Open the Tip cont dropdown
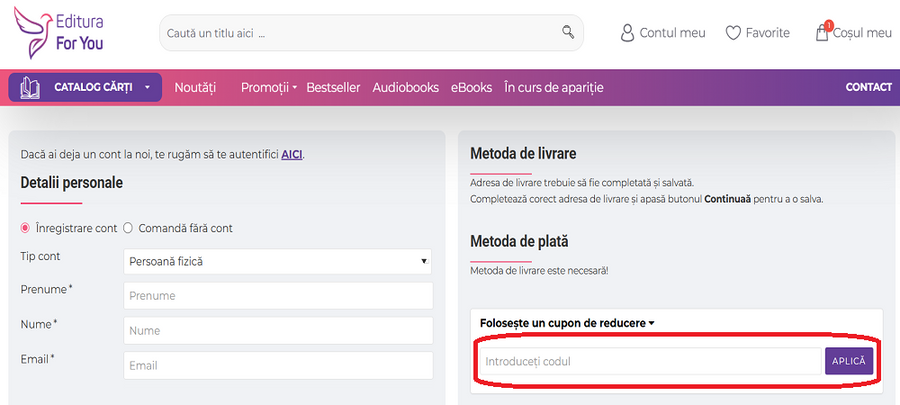900x405 pixels. [x=277, y=262]
